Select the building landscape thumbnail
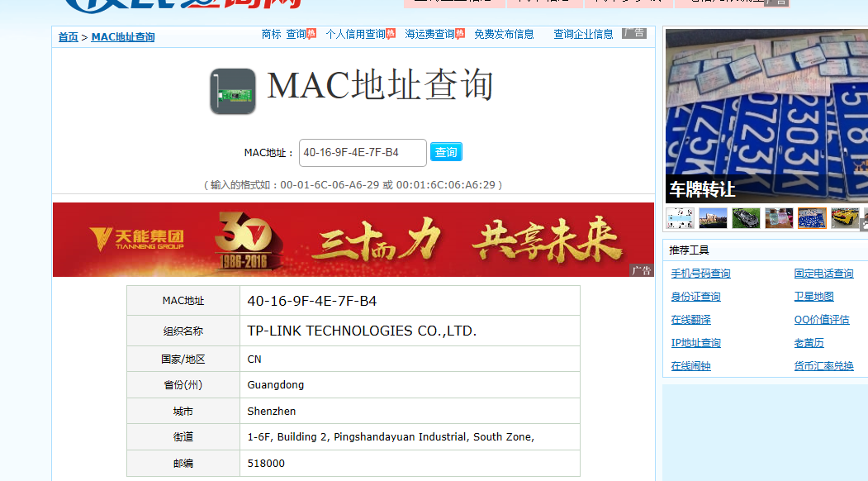This screenshot has width=868, height=481. pos(713,218)
